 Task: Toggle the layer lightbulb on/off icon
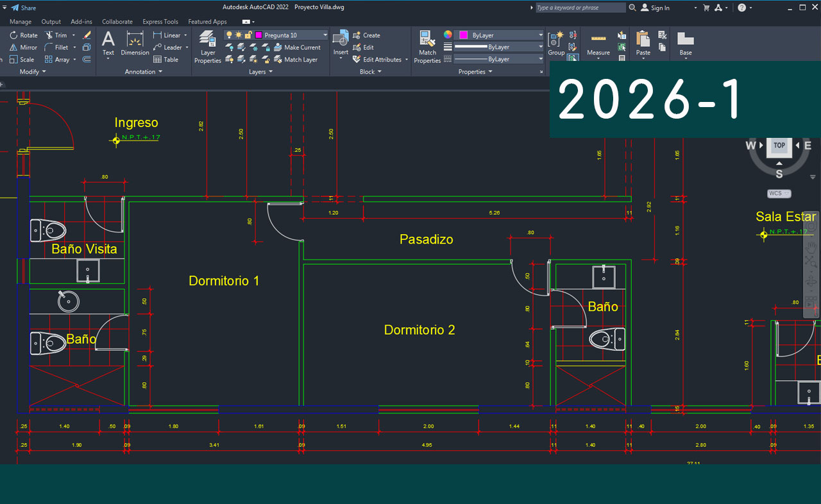click(x=229, y=35)
